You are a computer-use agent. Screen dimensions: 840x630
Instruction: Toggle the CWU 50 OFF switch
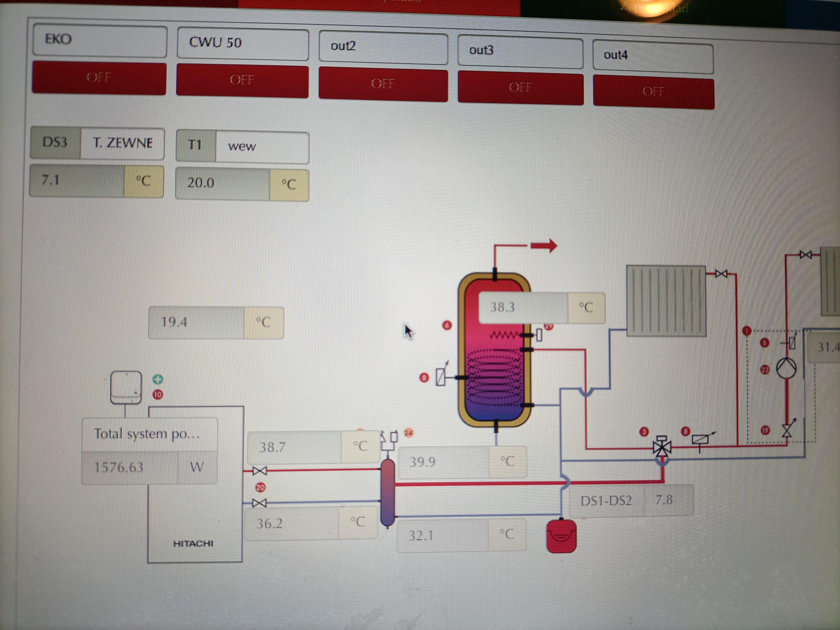[242, 80]
